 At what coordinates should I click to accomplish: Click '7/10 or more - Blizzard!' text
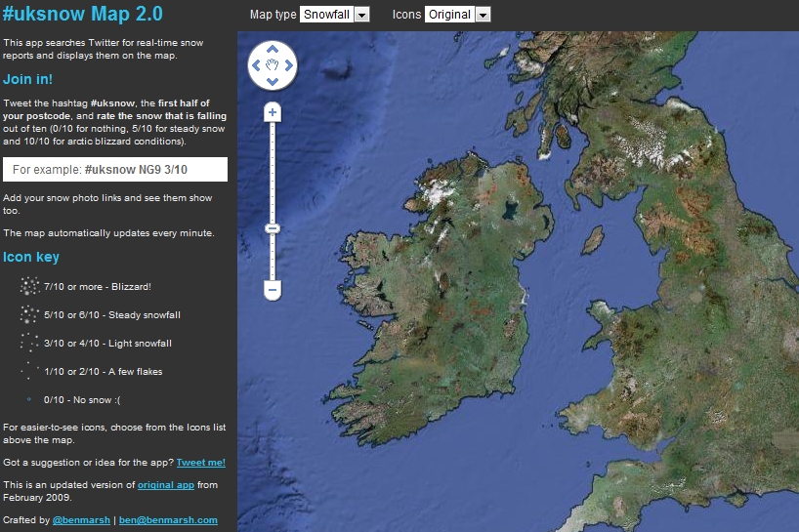click(98, 287)
